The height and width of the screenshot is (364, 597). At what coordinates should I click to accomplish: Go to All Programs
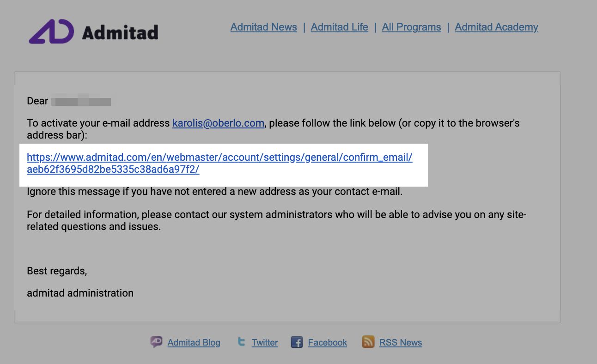click(x=412, y=27)
